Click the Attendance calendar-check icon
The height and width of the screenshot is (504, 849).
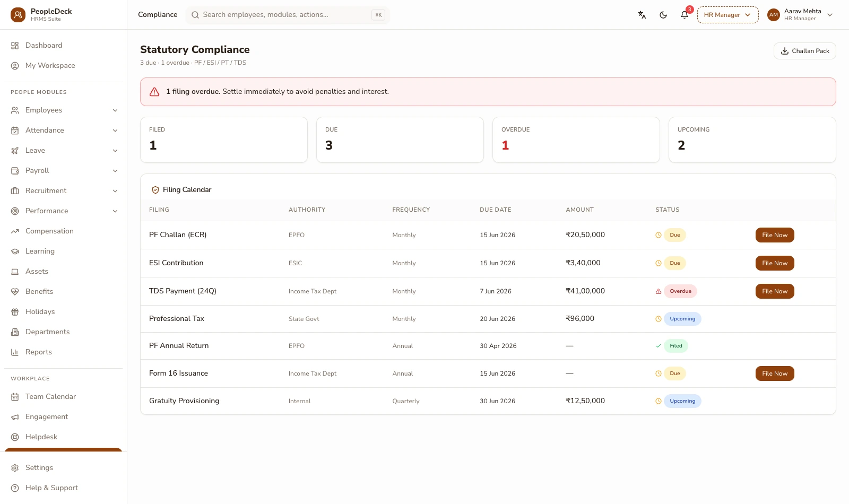click(x=15, y=131)
